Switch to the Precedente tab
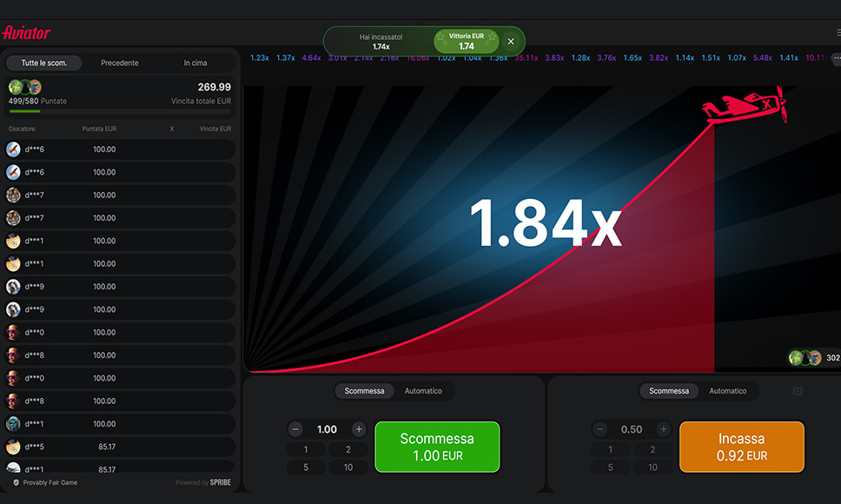Image resolution: width=841 pixels, height=504 pixels. (120, 63)
